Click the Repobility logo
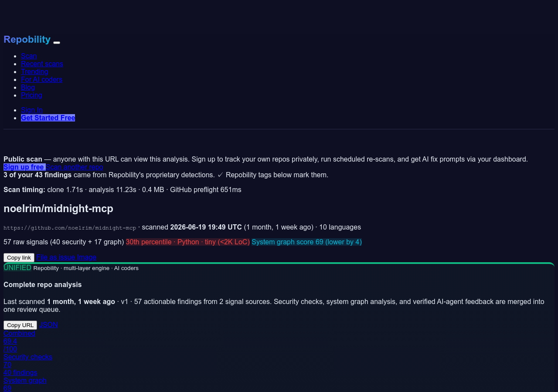Screen dimensions: 558x392 point(27,39)
